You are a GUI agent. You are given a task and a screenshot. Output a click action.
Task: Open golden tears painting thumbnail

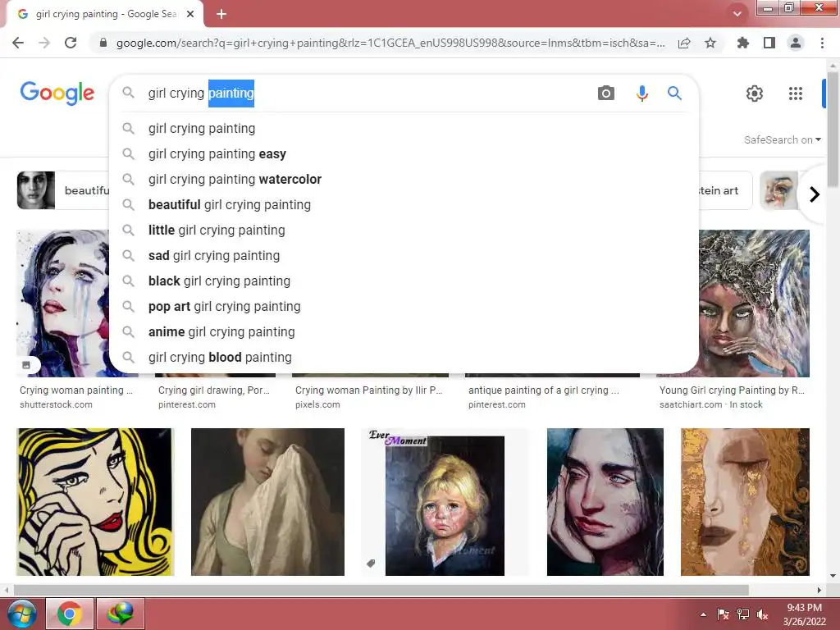pyautogui.click(x=745, y=502)
